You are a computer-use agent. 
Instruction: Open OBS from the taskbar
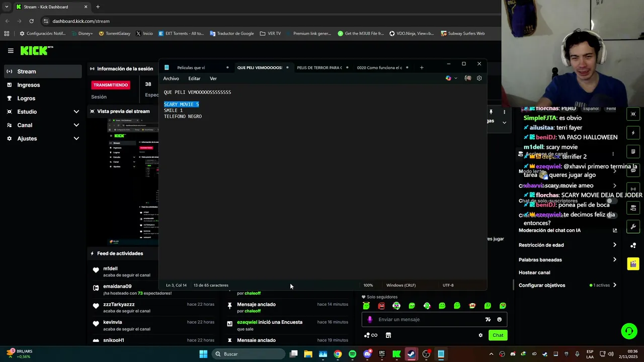[x=426, y=354]
